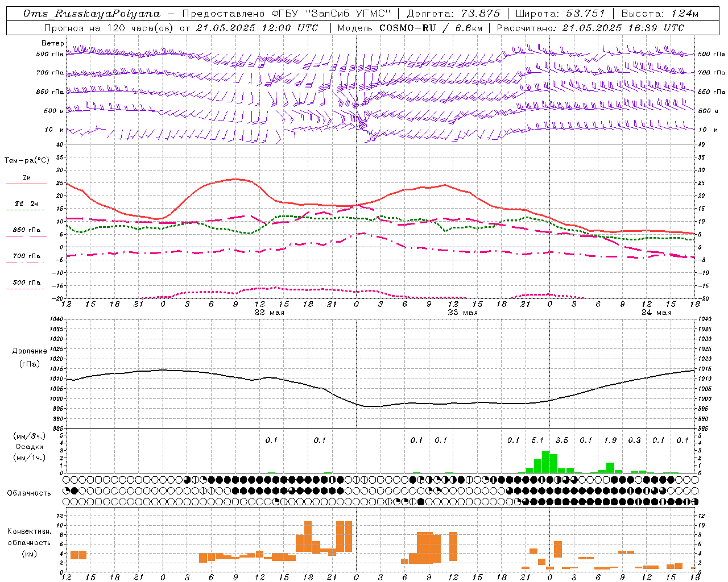Click the Td 2м dew point legend entry
728x582 pixels.
coord(27,203)
